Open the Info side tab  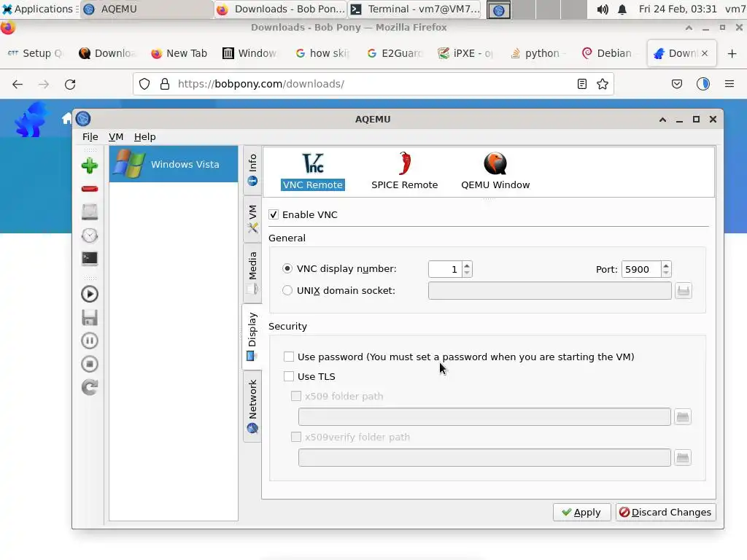coord(252,170)
